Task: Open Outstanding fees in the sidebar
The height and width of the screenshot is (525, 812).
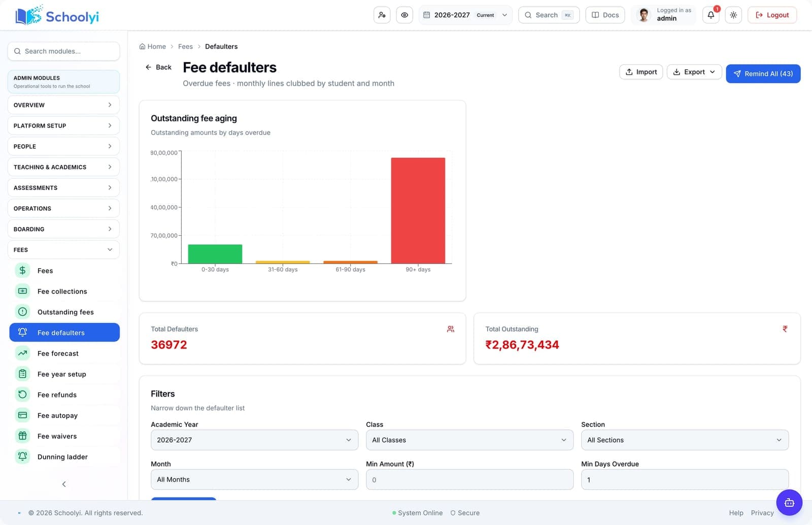Action: 64,312
